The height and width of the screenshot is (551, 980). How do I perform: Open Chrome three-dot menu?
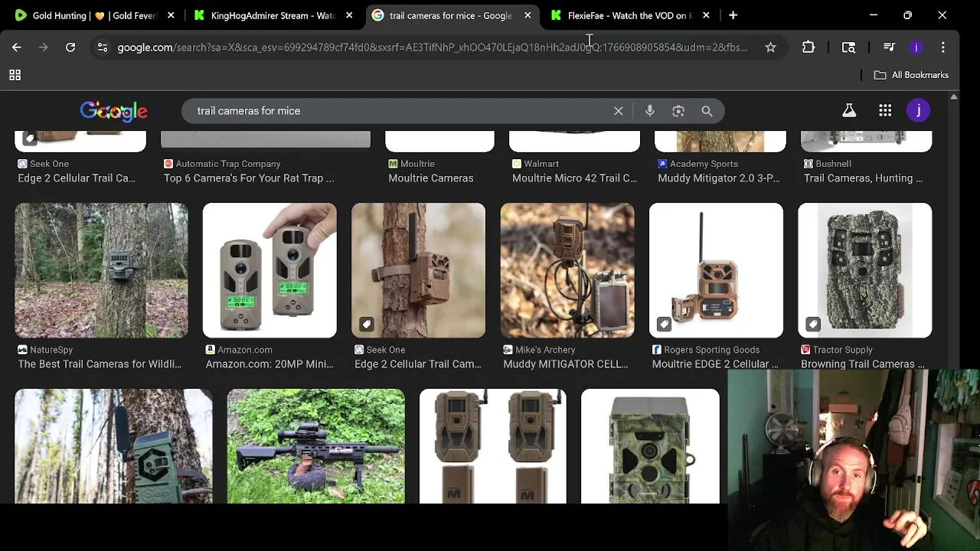click(x=943, y=47)
